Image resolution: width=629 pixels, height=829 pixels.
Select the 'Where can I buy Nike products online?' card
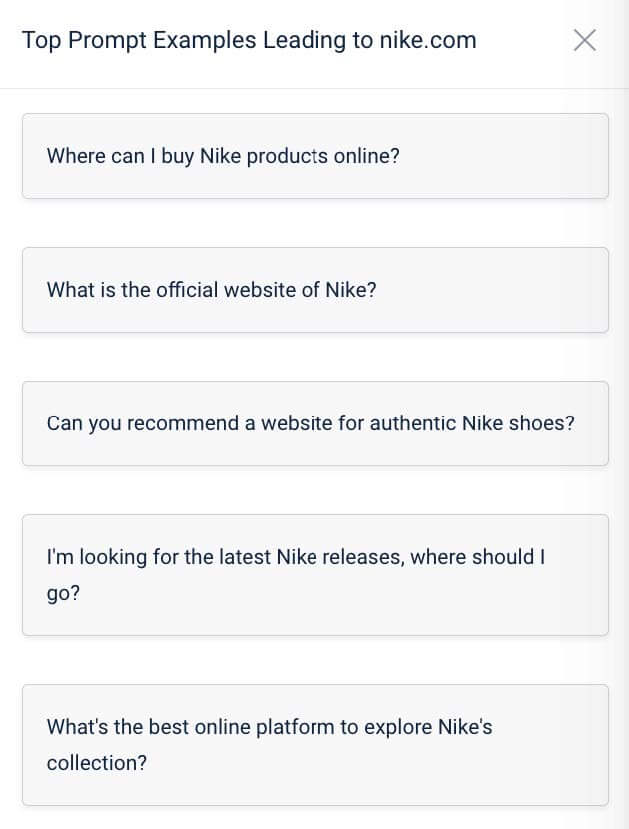coord(315,156)
